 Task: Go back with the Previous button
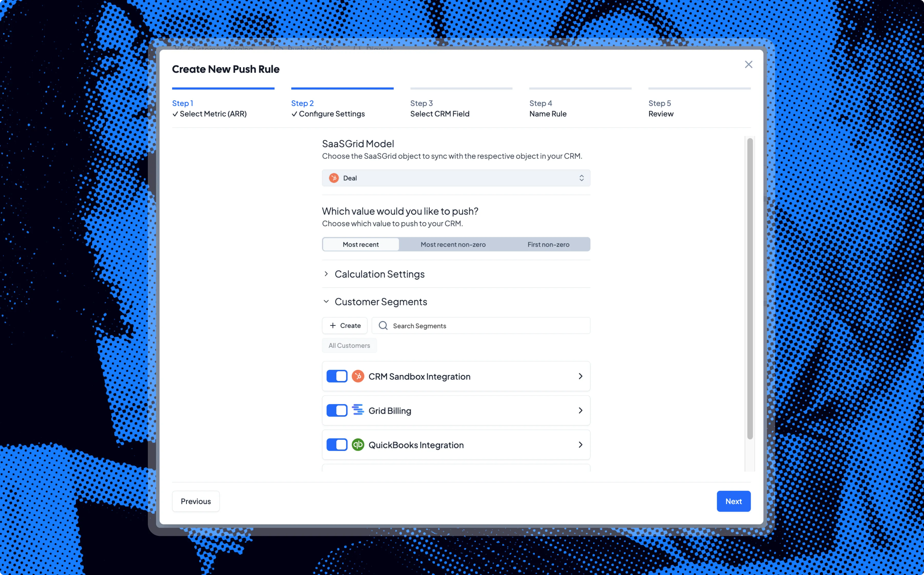[195, 501]
